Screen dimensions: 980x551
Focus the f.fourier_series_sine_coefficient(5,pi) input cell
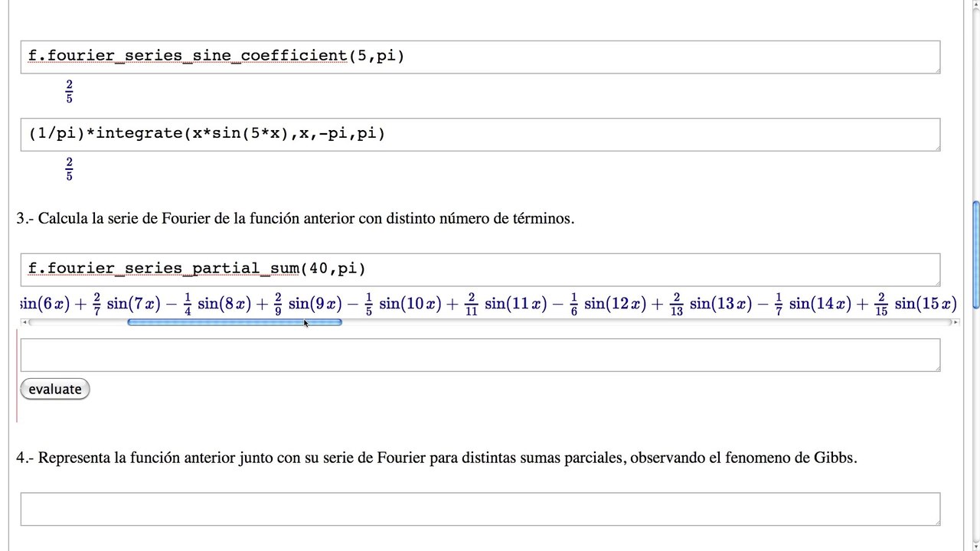pos(480,57)
